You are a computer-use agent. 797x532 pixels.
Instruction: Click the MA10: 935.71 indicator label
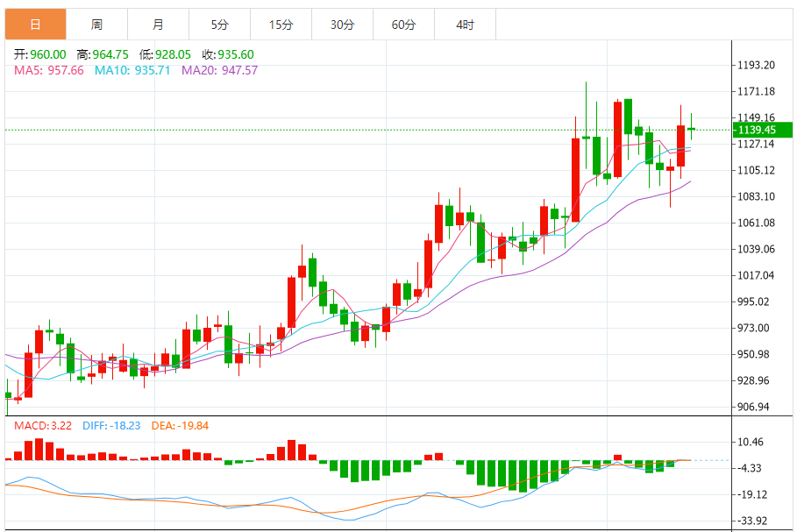(x=132, y=70)
